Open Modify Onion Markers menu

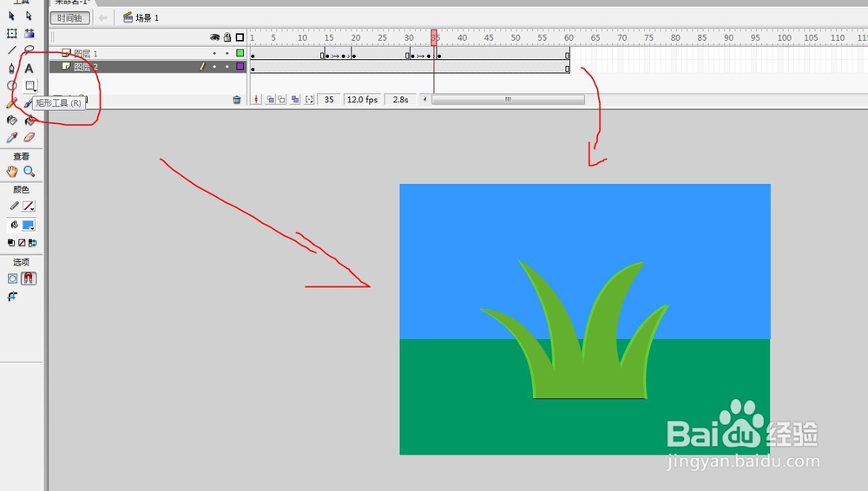pos(309,100)
